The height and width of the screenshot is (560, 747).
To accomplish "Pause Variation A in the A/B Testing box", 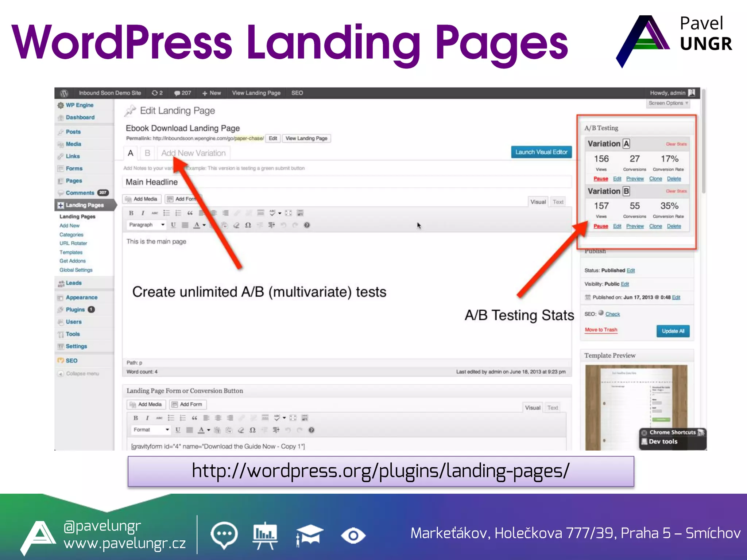I will tap(600, 179).
